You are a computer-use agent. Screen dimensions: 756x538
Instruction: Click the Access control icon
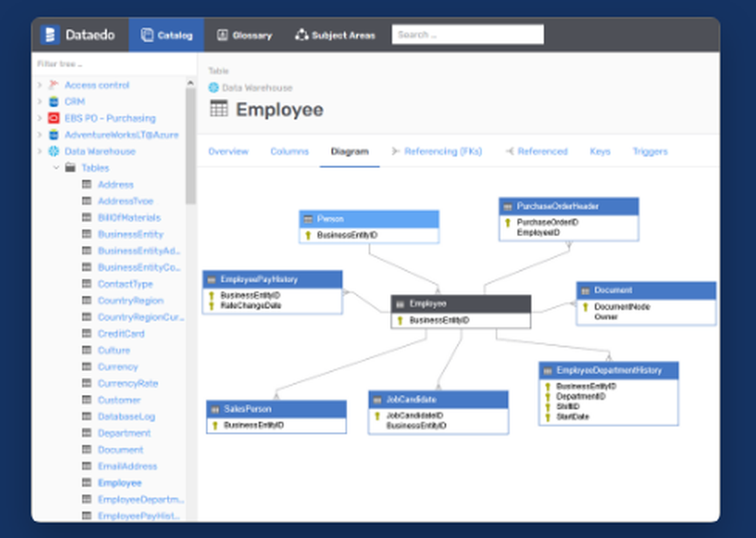point(54,85)
